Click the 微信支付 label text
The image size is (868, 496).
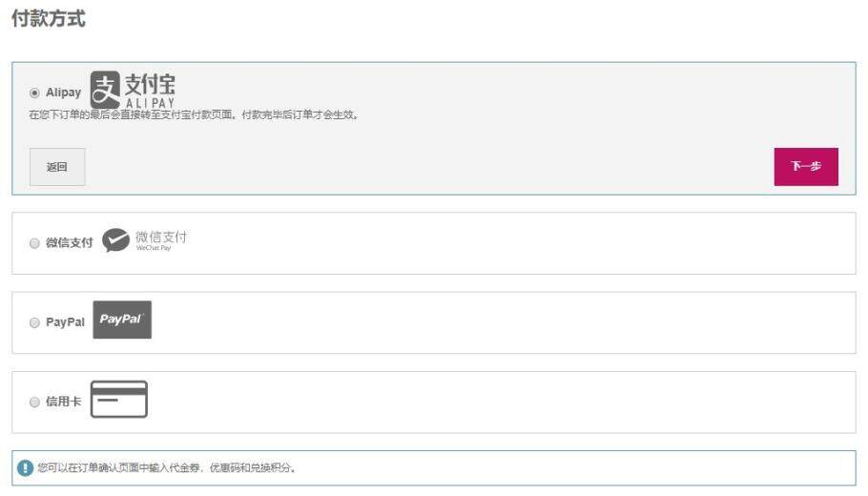coord(70,242)
